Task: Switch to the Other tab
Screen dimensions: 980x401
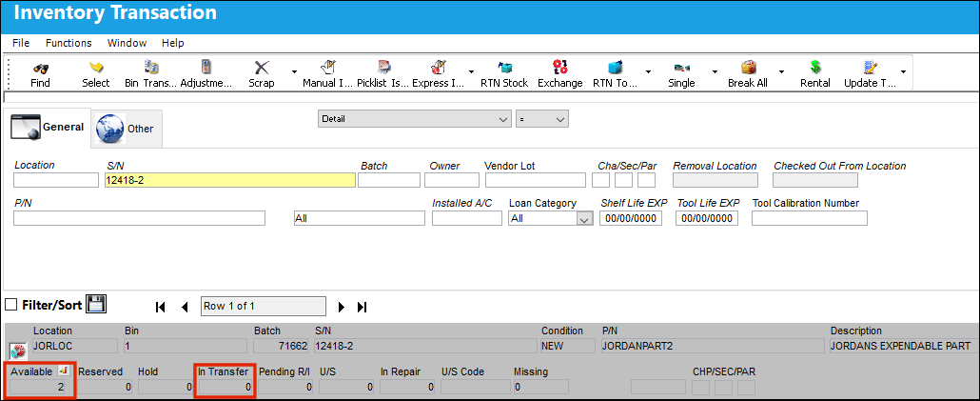Action: tap(127, 129)
